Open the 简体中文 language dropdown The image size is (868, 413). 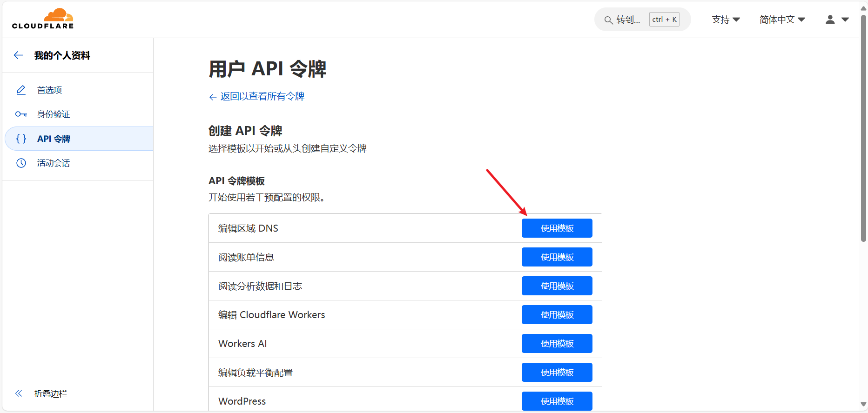coord(782,20)
